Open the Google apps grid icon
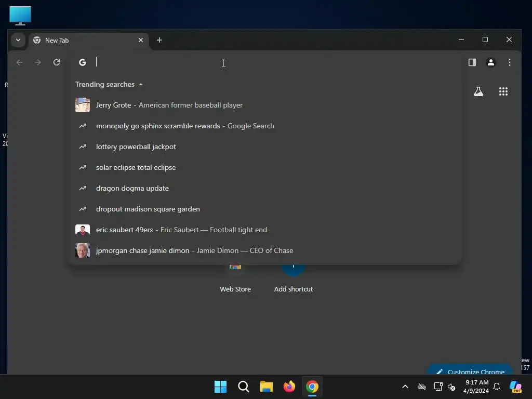This screenshot has width=532, height=399. (x=503, y=91)
